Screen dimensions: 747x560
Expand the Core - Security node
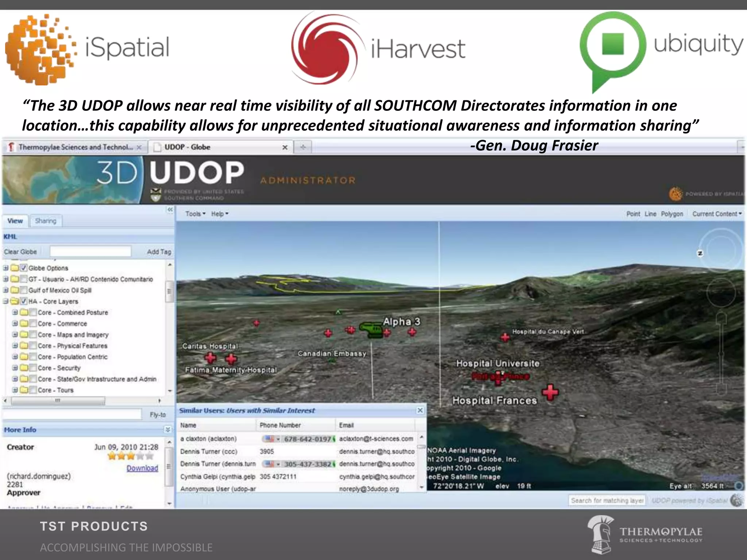(15, 368)
